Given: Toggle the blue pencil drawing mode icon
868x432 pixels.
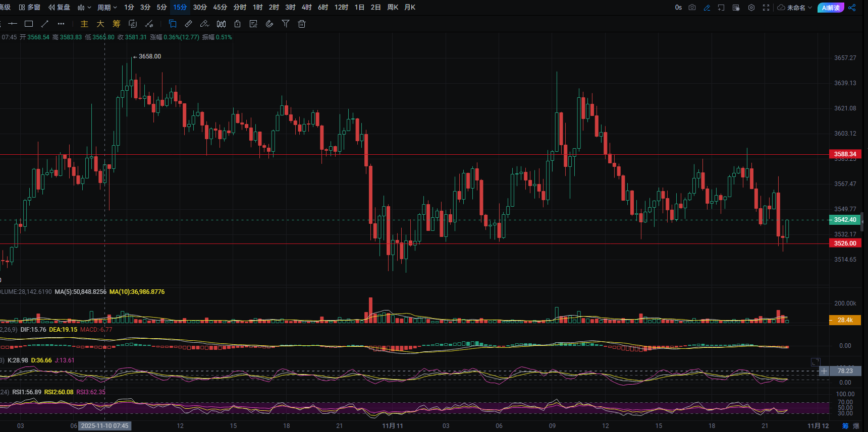Looking at the screenshot, I should [x=707, y=8].
